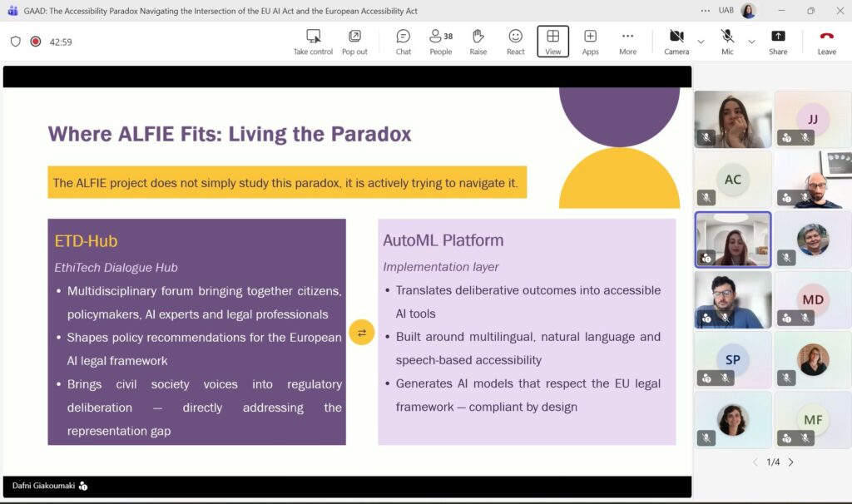Select the highlighted active speaker video tile
The height and width of the screenshot is (504, 852).
pyautogui.click(x=733, y=240)
